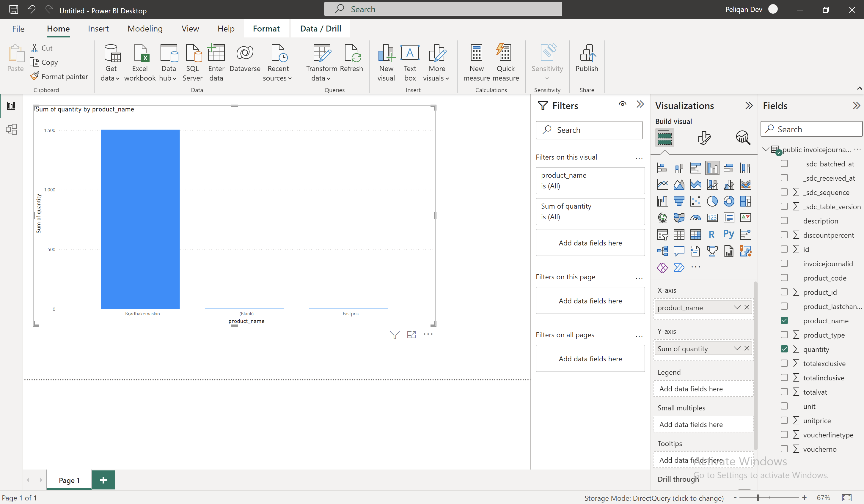Check the totalvat field checkbox
The height and width of the screenshot is (504, 864).
point(784,392)
